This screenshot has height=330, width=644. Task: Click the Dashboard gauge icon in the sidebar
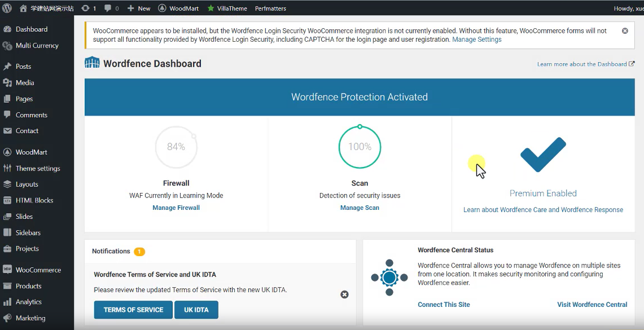point(7,29)
